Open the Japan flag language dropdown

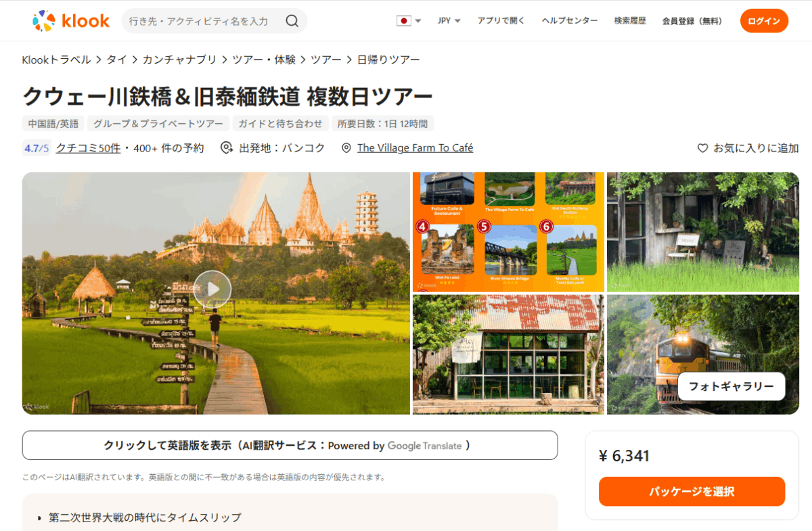(409, 21)
